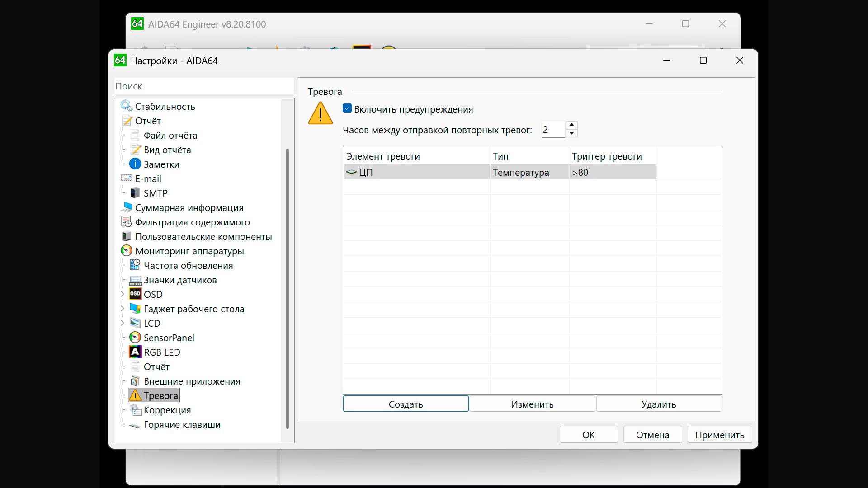The height and width of the screenshot is (488, 868).
Task: Click the settings tree vertical scrollbar
Action: (x=287, y=288)
